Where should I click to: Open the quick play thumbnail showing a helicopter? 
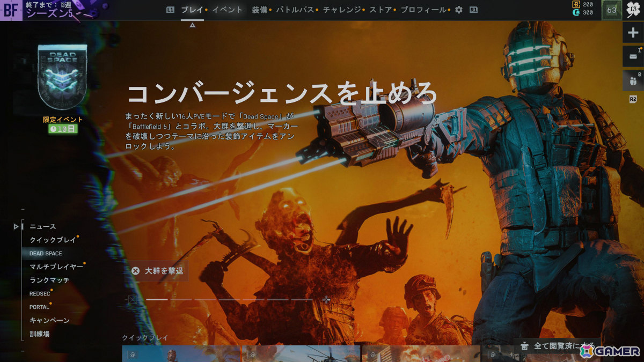tap(301, 353)
